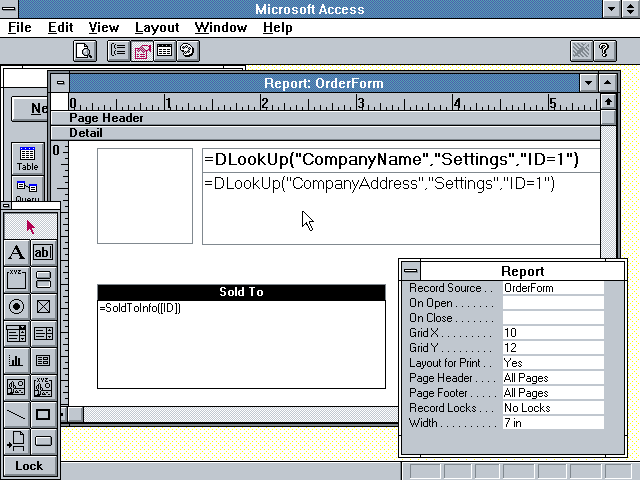Select the Check Box tool
The height and width of the screenshot is (480, 640).
[x=44, y=307]
